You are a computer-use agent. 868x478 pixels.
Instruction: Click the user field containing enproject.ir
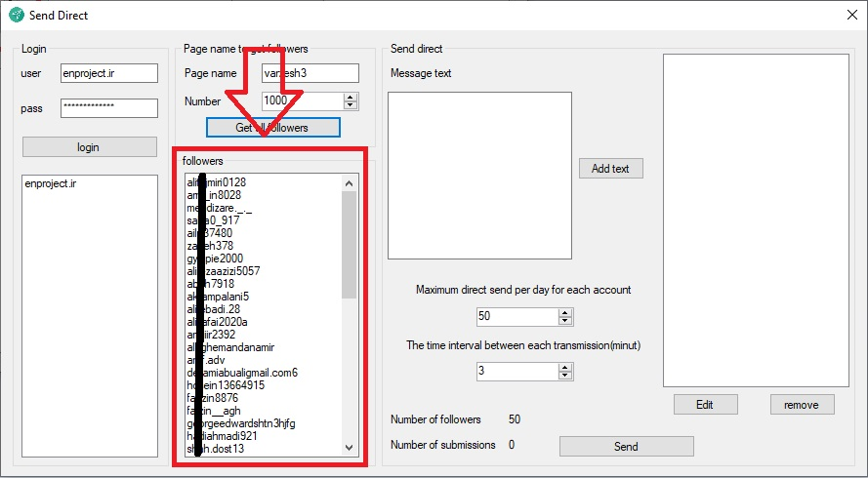pyautogui.click(x=108, y=73)
